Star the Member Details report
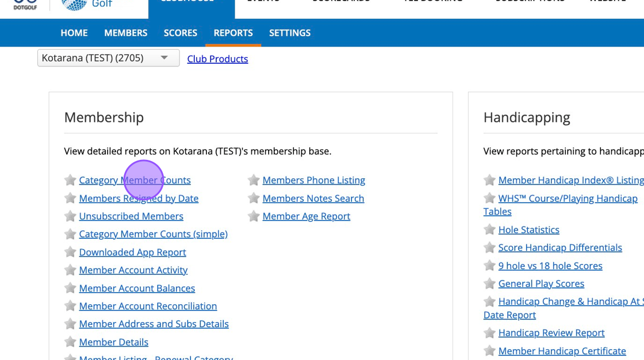This screenshot has height=360, width=644. pos(70,342)
